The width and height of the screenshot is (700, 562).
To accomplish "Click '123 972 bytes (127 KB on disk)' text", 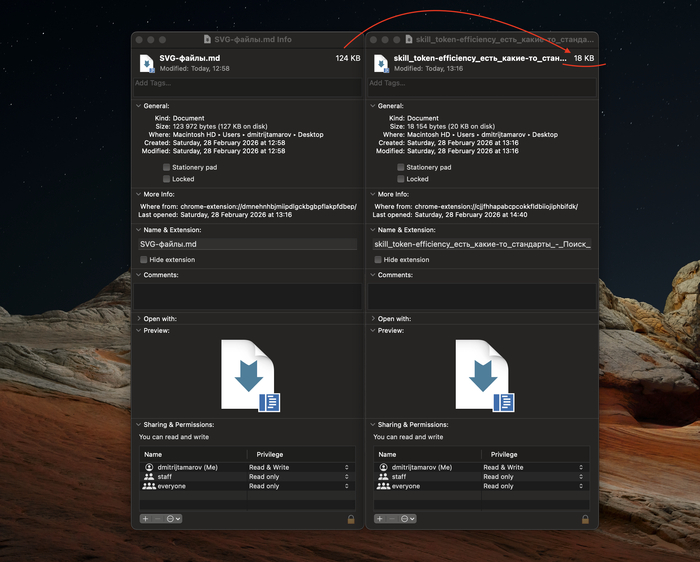I will (220, 126).
